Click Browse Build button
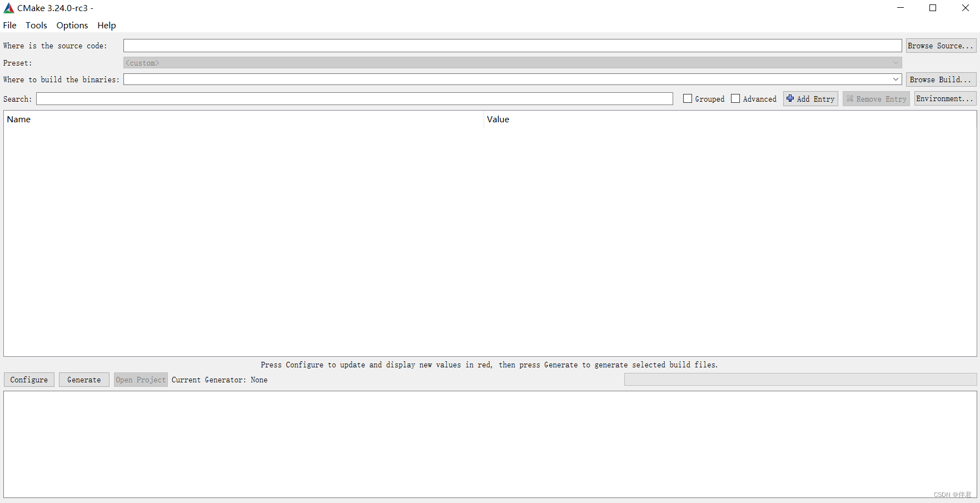The image size is (980, 503). point(941,79)
